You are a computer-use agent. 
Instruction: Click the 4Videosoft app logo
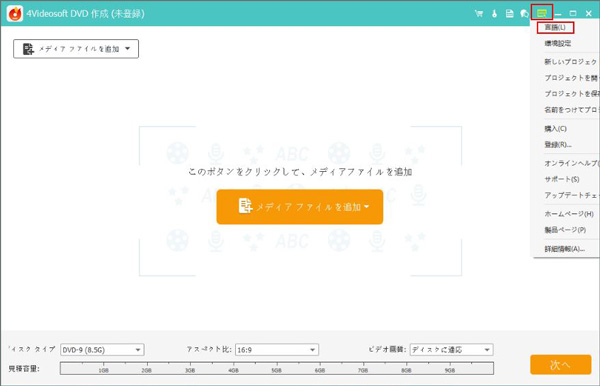pyautogui.click(x=15, y=14)
